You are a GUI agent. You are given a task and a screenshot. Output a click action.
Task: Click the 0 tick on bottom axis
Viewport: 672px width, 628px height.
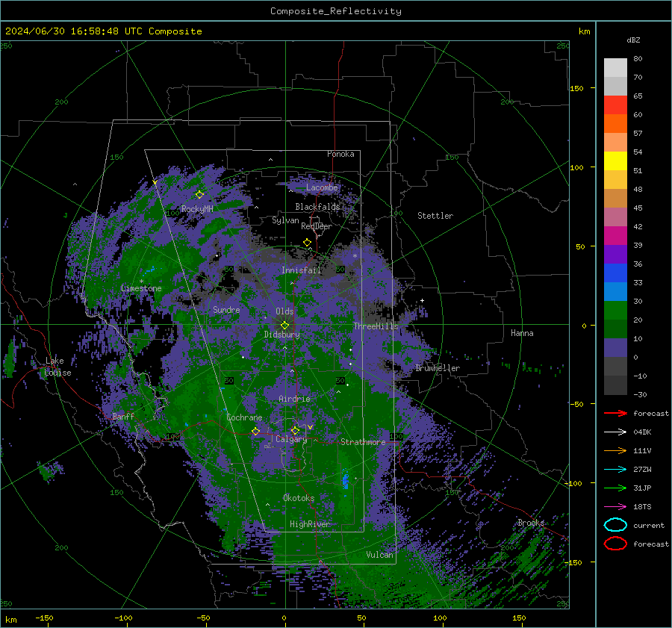click(x=284, y=618)
